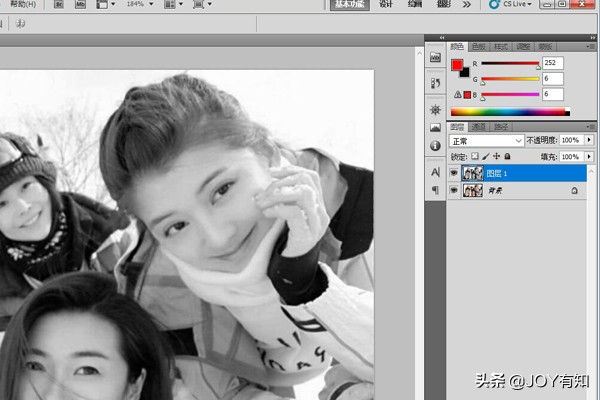Switch to the 蒙版 masks tab
The width and height of the screenshot is (600, 400).
point(545,47)
